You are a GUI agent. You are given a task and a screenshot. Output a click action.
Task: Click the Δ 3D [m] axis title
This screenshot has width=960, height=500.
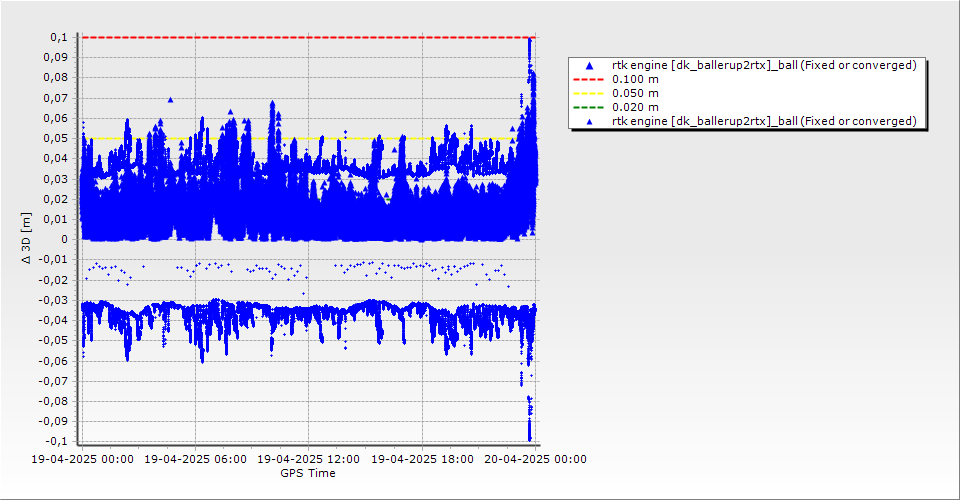point(26,238)
